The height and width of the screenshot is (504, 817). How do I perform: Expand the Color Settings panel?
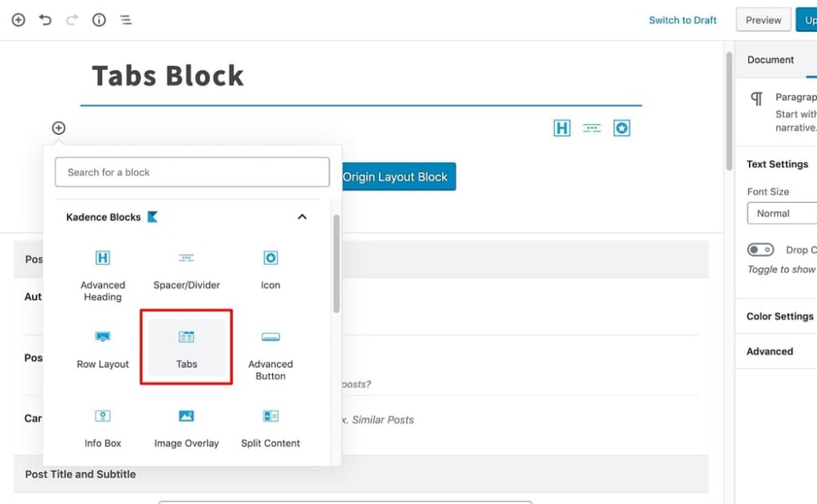(780, 316)
